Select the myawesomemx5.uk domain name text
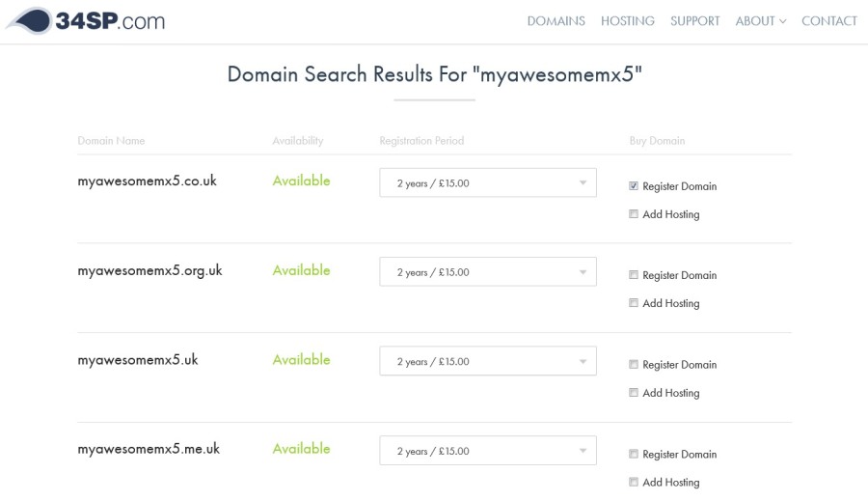The image size is (868, 501). click(137, 360)
